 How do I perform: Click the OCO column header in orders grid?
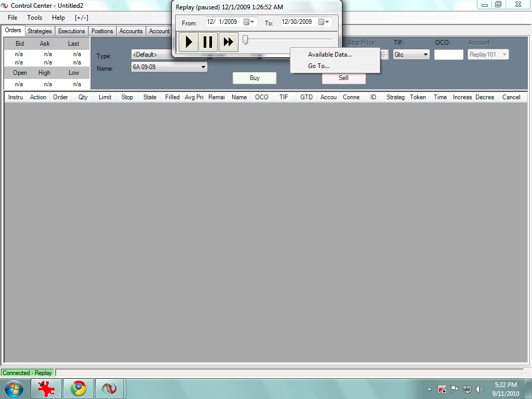pos(262,97)
